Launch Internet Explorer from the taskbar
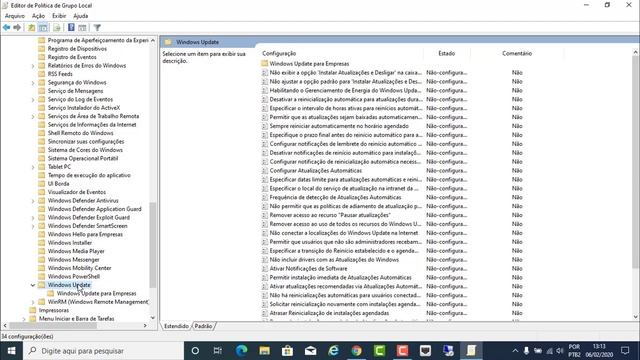The height and width of the screenshot is (360, 640). [x=333, y=351]
